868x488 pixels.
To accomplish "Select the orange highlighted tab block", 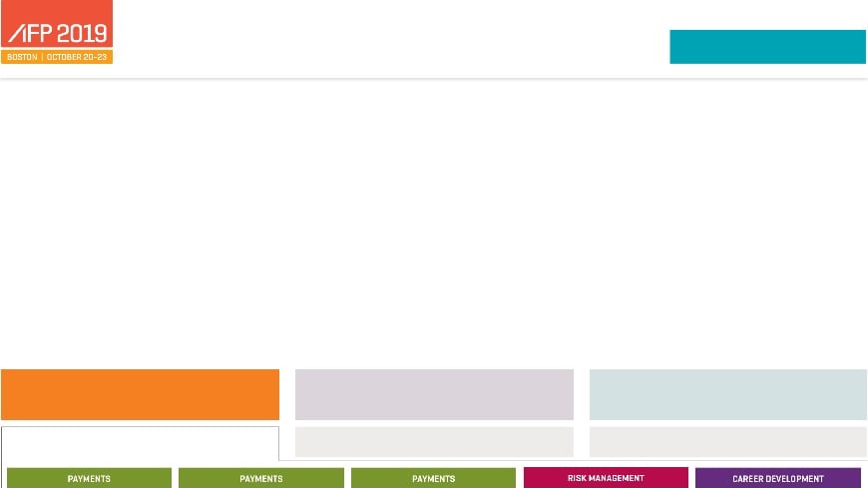I will pyautogui.click(x=140, y=394).
